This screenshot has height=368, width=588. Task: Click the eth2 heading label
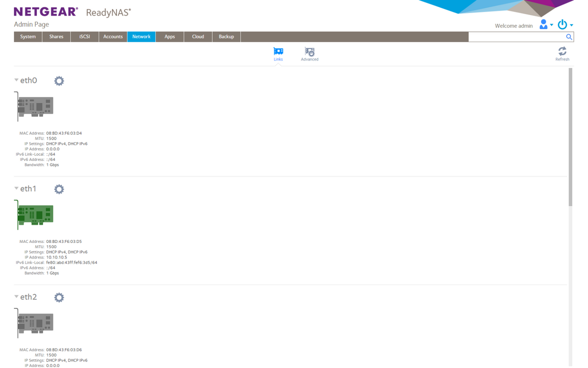[29, 297]
